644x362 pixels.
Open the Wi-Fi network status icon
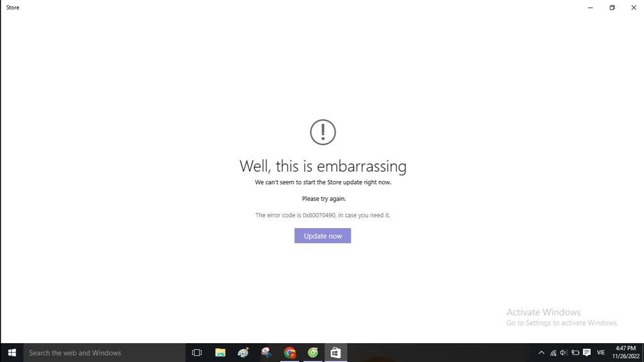[553, 353]
